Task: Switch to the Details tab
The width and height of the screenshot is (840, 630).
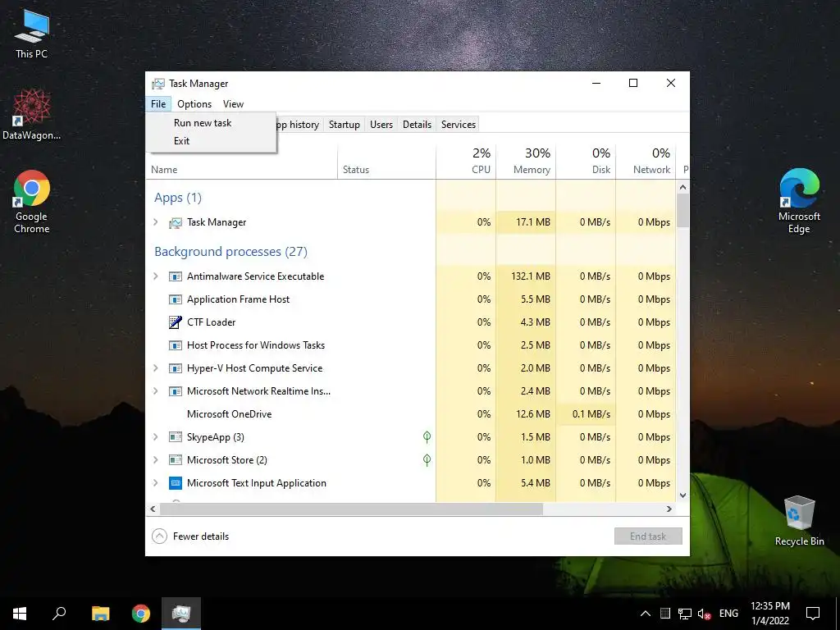Action: click(417, 125)
